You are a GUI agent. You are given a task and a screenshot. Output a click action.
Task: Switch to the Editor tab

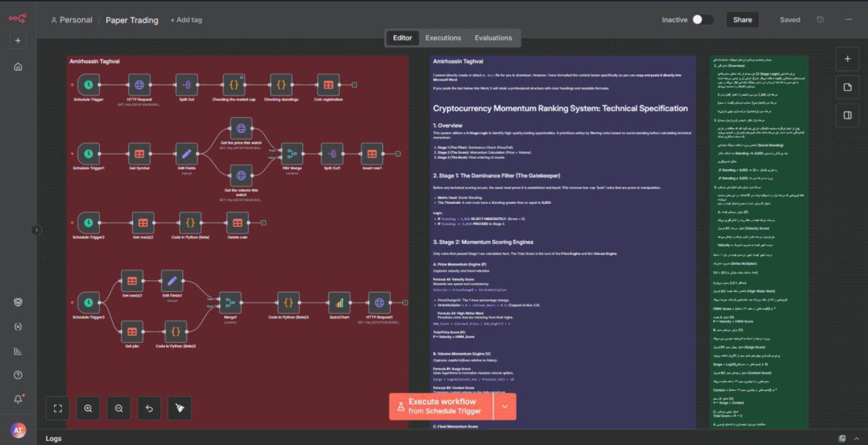pyautogui.click(x=402, y=38)
